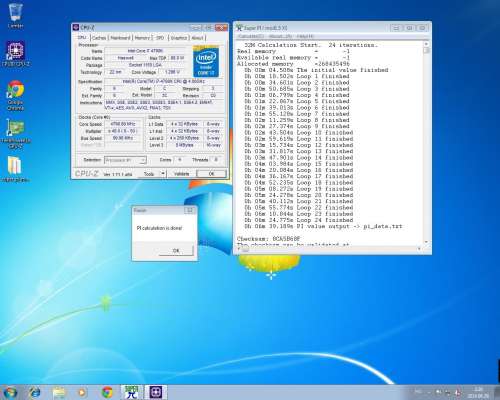This screenshot has width=500, height=400.
Task: Click the Max TDP value in CPU-Z
Action: pyautogui.click(x=177, y=58)
